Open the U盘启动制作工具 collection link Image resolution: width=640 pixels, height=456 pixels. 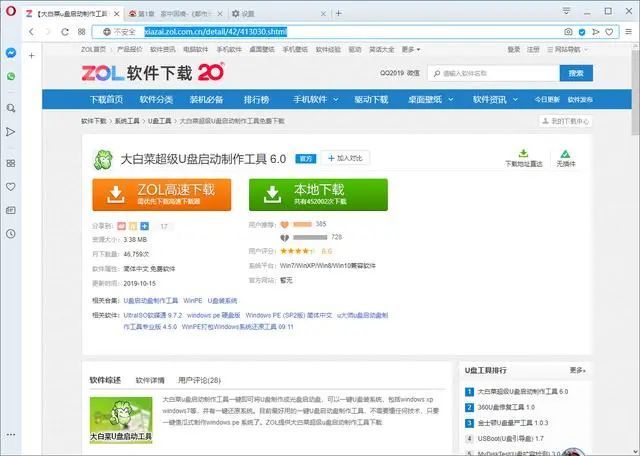click(x=151, y=301)
